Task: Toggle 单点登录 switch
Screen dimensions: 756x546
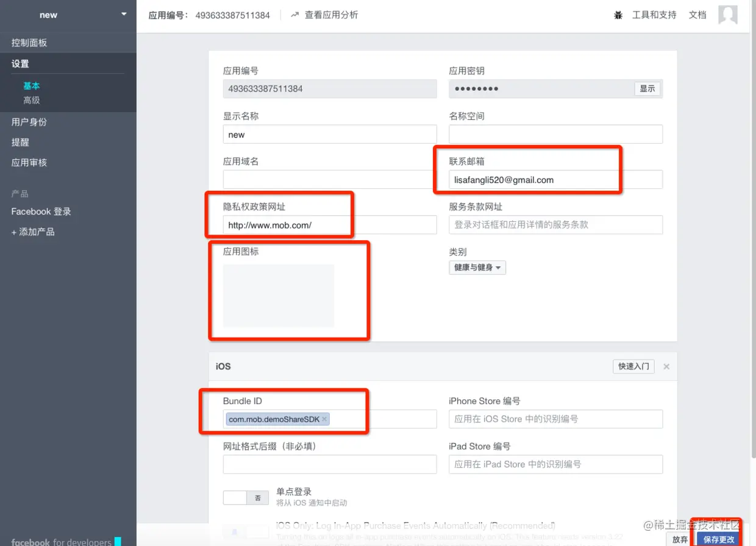Action: pos(246,498)
